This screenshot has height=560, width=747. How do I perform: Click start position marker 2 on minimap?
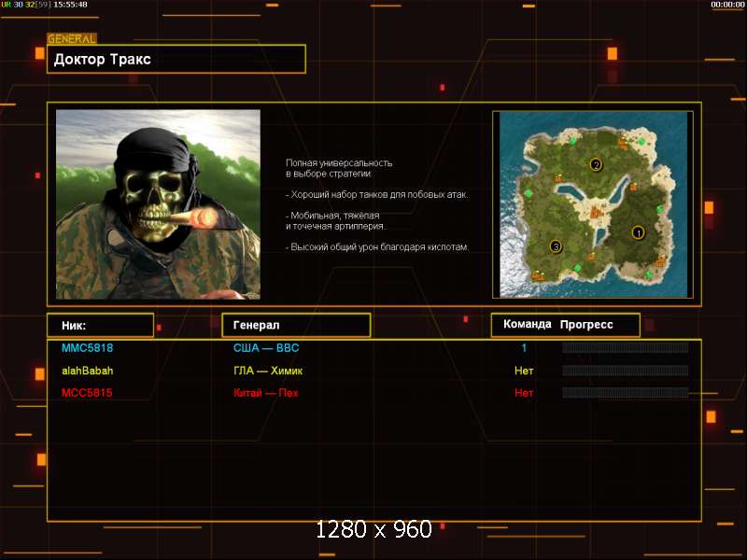[596, 165]
